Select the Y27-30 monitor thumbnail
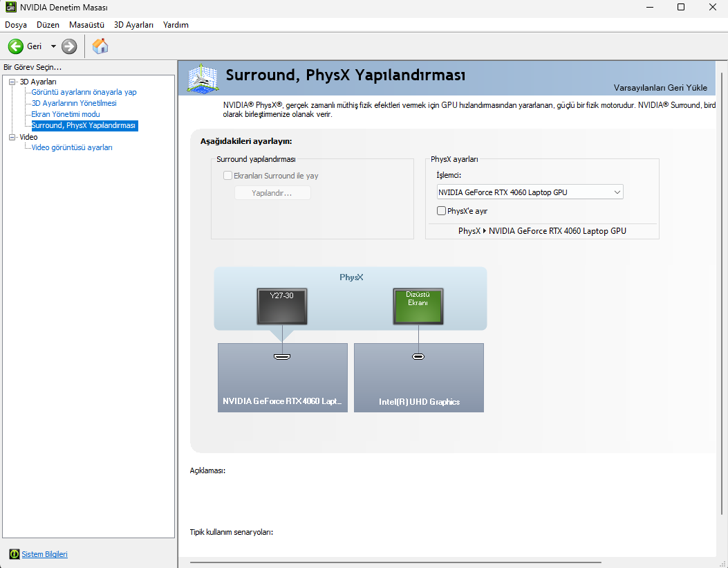The image size is (728, 568). (x=282, y=306)
